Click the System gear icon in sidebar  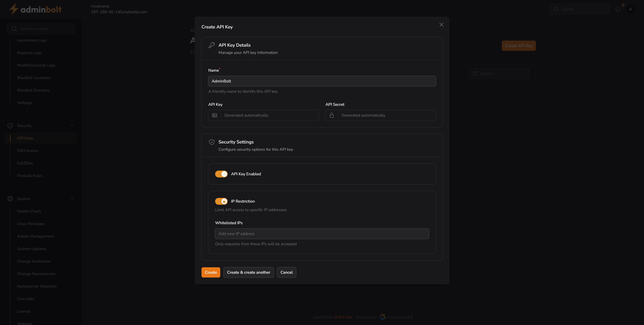tap(10, 198)
